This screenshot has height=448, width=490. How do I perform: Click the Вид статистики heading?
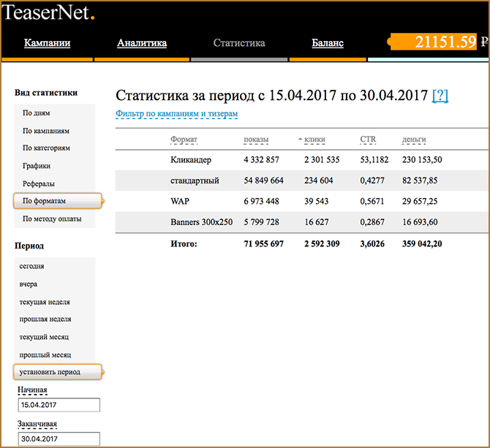[x=46, y=93]
